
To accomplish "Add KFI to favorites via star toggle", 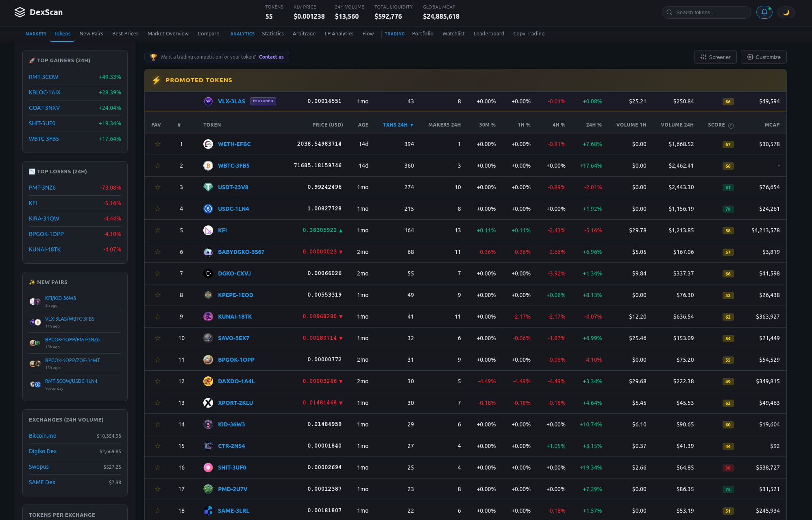I will point(157,230).
